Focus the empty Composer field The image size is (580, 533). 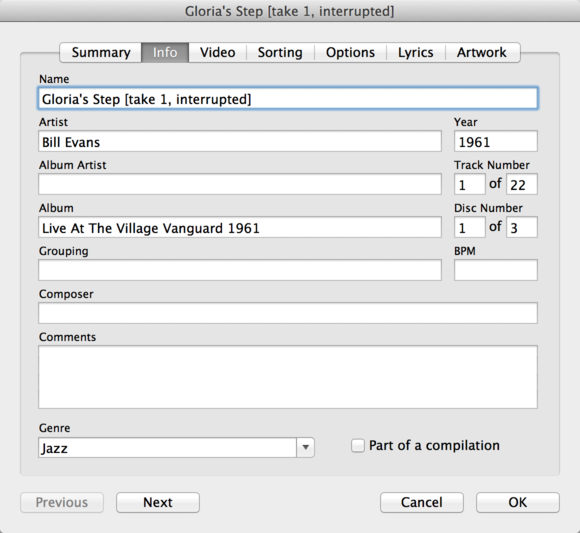point(288,313)
